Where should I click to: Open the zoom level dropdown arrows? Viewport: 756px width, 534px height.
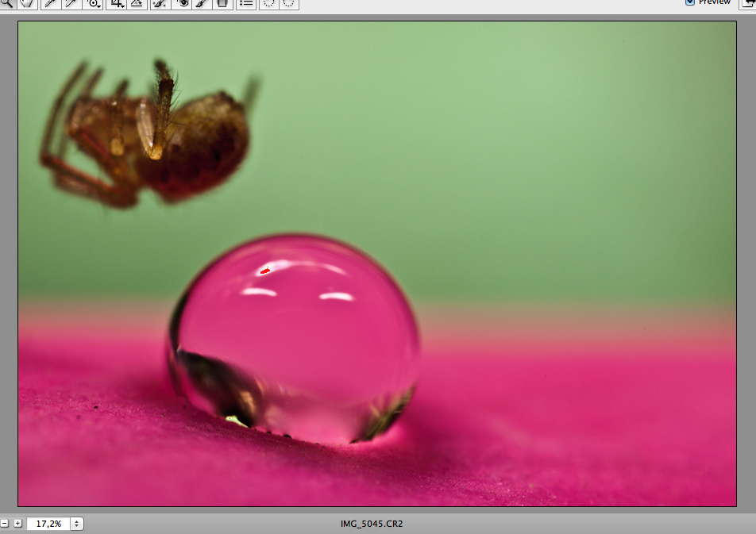(76, 524)
